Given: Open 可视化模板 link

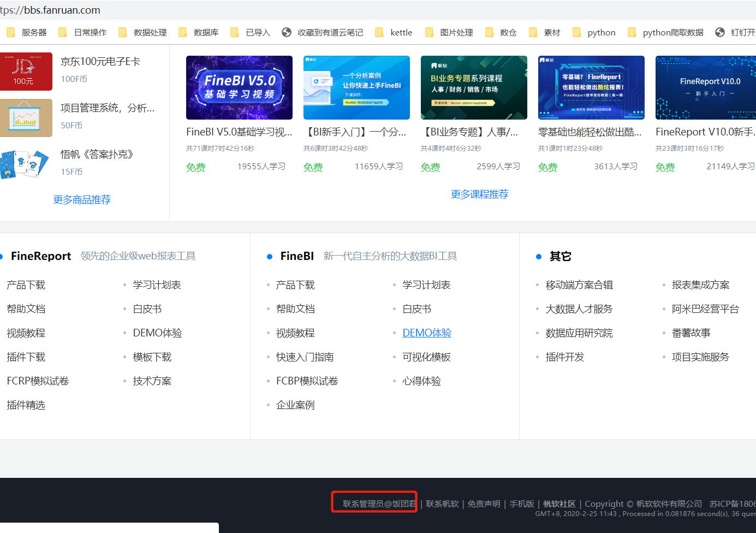Looking at the screenshot, I should pyautogui.click(x=426, y=357).
